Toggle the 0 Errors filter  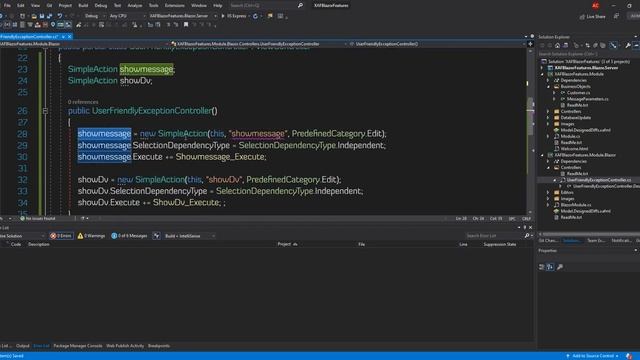[x=61, y=236]
